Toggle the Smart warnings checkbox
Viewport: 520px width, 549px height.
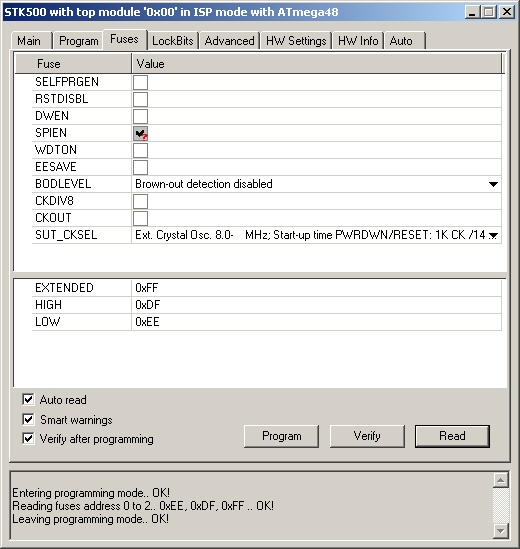[28, 419]
